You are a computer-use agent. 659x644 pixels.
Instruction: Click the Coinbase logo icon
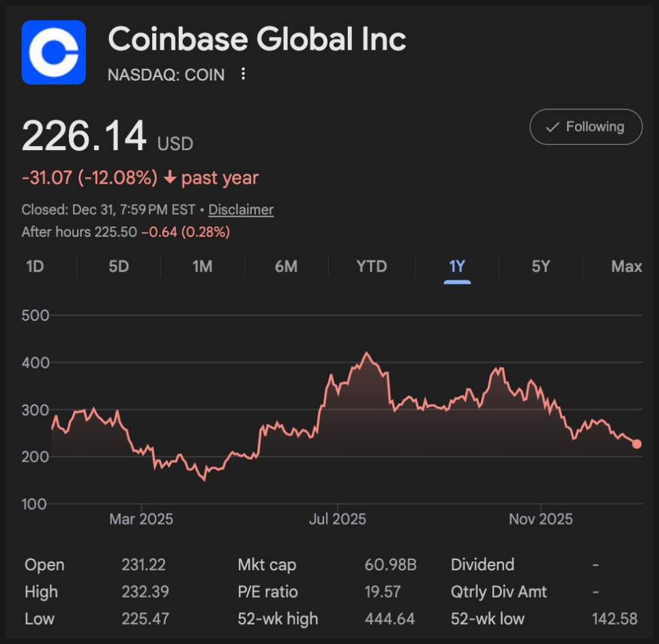click(54, 53)
